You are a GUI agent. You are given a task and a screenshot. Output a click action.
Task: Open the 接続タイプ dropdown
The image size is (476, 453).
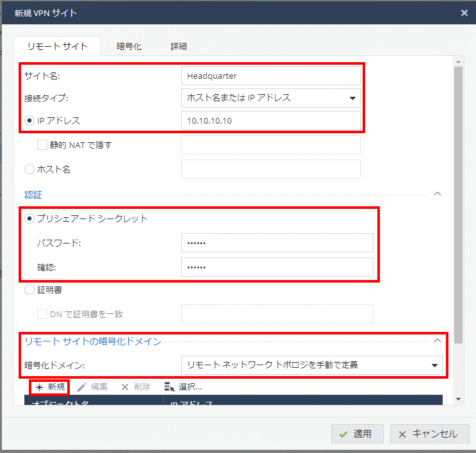[x=270, y=98]
